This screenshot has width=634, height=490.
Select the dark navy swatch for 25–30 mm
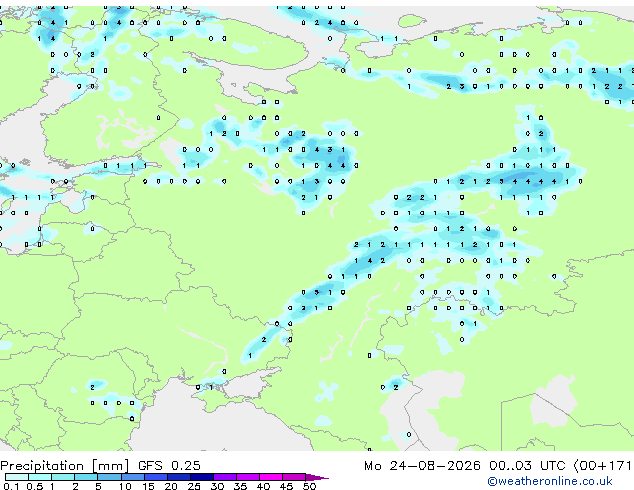202,477
